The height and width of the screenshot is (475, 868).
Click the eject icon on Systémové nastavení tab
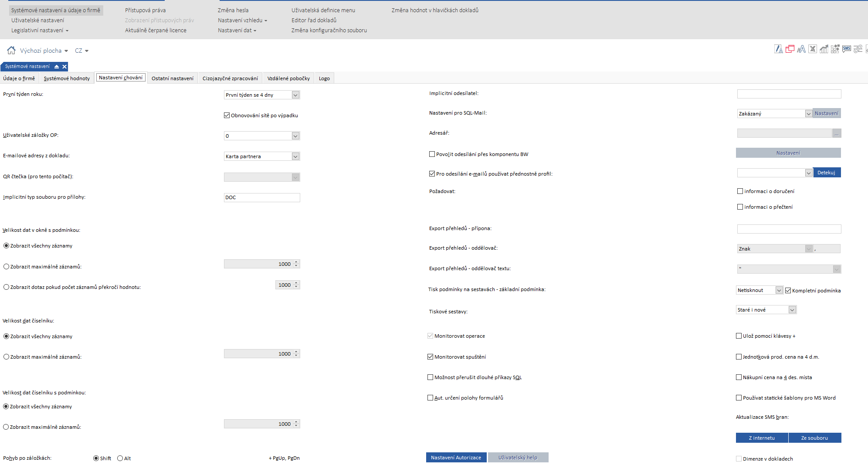point(56,67)
